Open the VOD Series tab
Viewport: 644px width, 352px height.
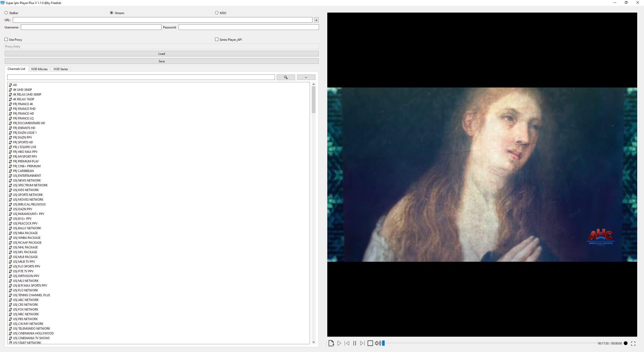coord(61,69)
